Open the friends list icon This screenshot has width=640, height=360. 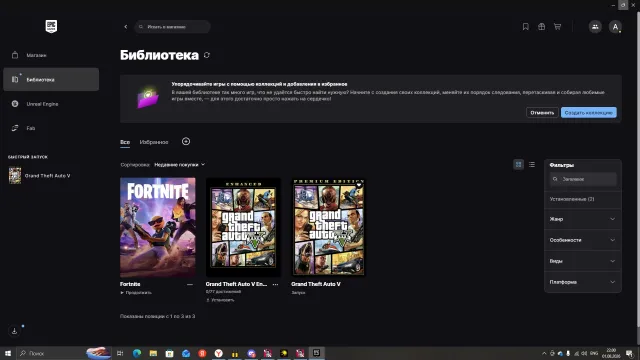[595, 27]
